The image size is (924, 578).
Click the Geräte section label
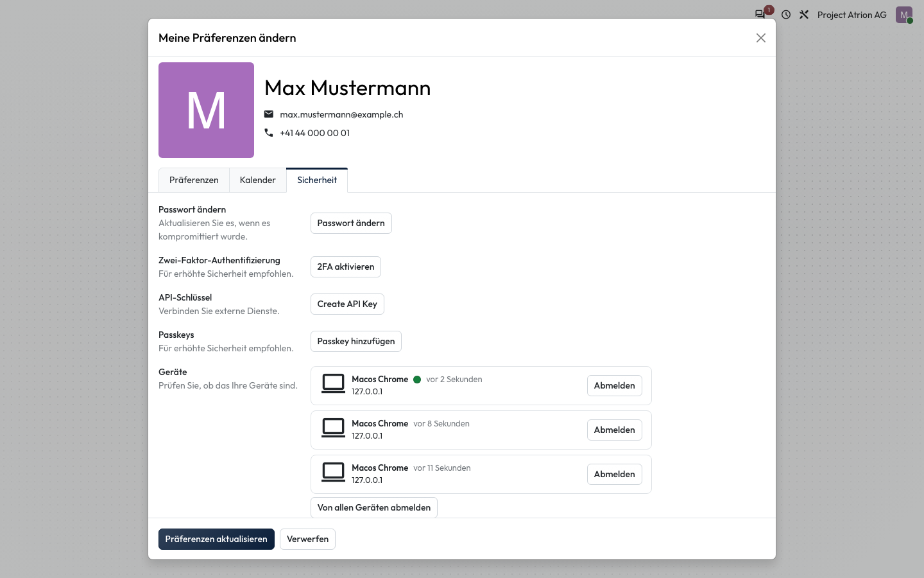(173, 372)
